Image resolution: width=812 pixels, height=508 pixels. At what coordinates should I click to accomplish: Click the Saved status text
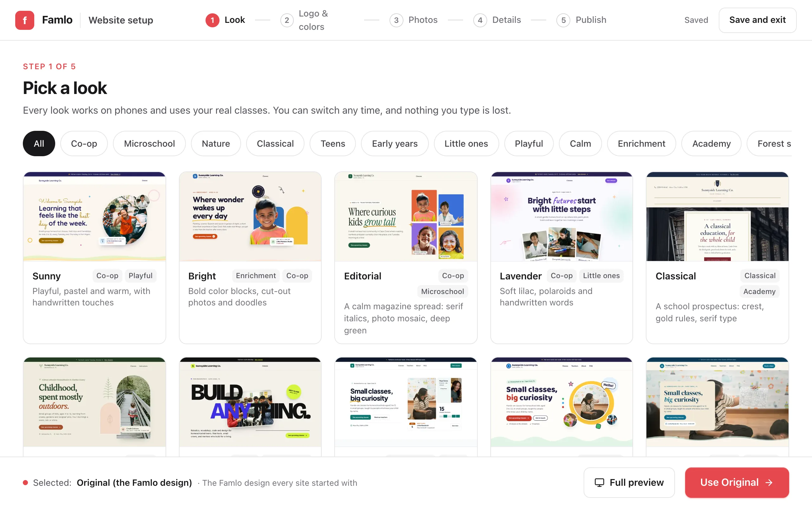(x=696, y=20)
